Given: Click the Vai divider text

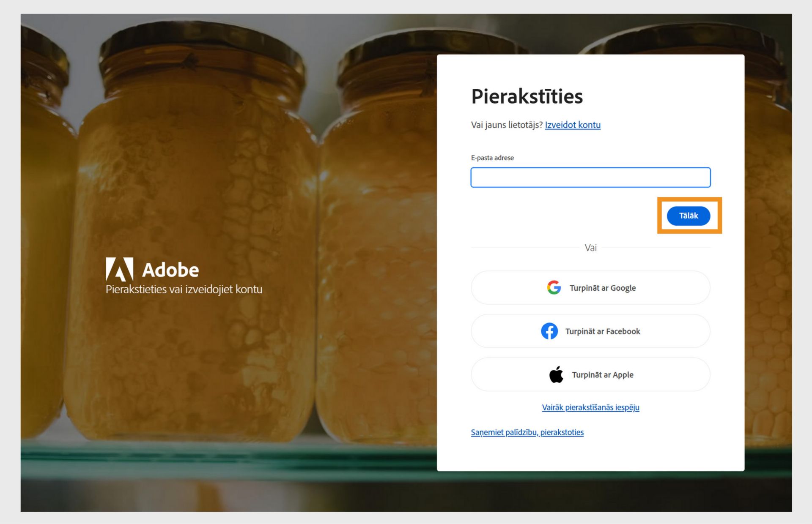Looking at the screenshot, I should click(590, 248).
